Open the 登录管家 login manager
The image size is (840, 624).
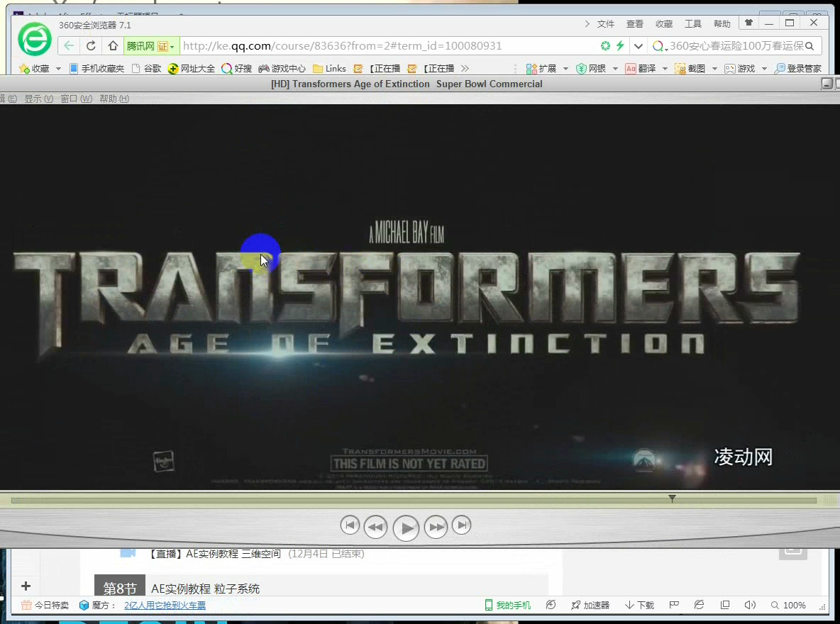coord(798,69)
